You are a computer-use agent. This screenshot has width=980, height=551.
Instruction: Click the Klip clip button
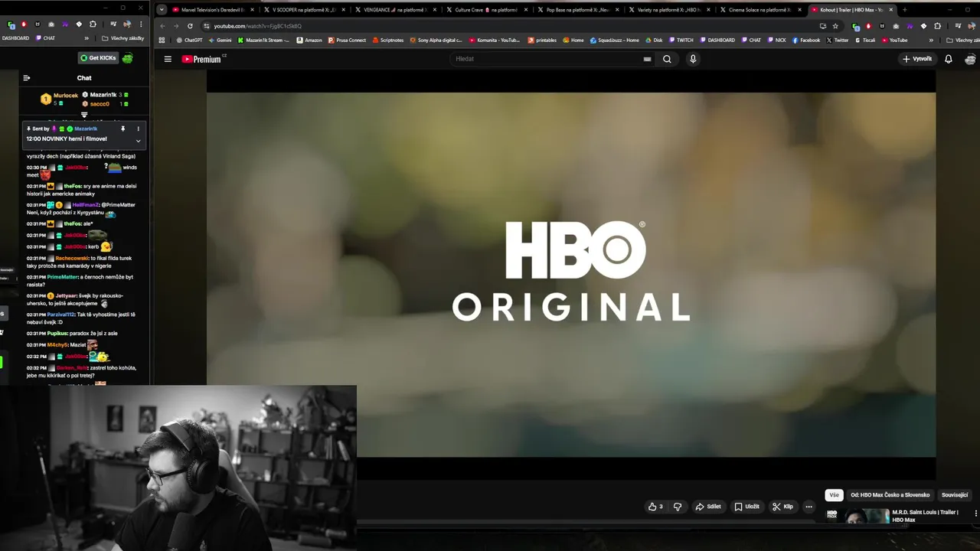coord(782,507)
